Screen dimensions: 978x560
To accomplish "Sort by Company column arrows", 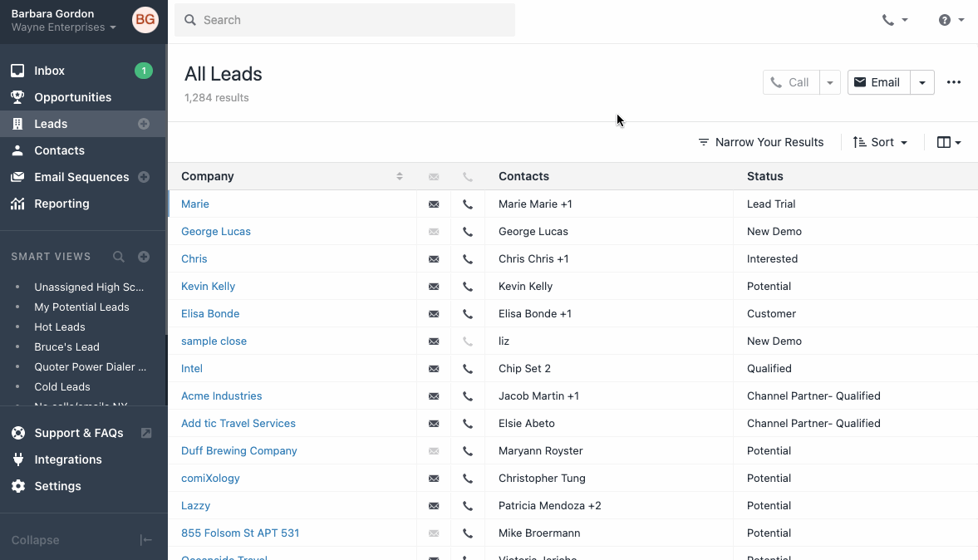I will [399, 176].
